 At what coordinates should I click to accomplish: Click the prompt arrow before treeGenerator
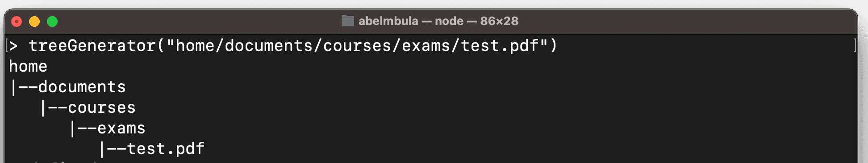coord(13,46)
